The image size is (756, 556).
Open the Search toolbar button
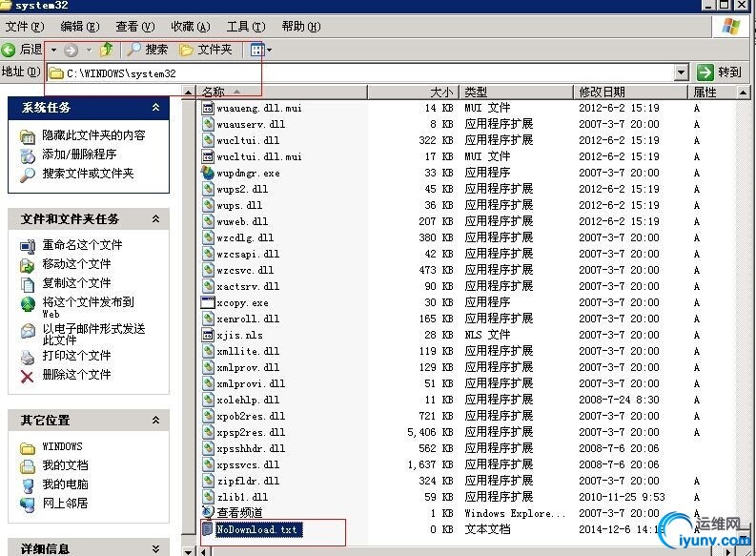pos(148,50)
